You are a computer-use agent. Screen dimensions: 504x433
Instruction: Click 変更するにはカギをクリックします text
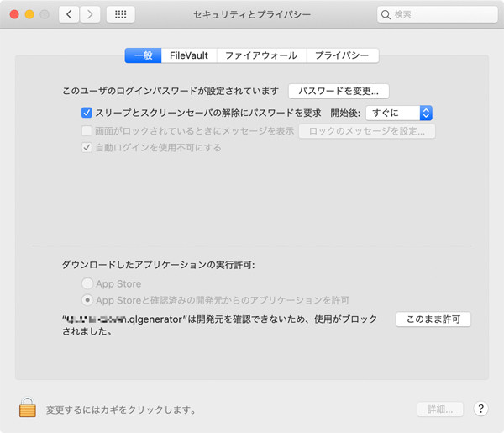[121, 409]
